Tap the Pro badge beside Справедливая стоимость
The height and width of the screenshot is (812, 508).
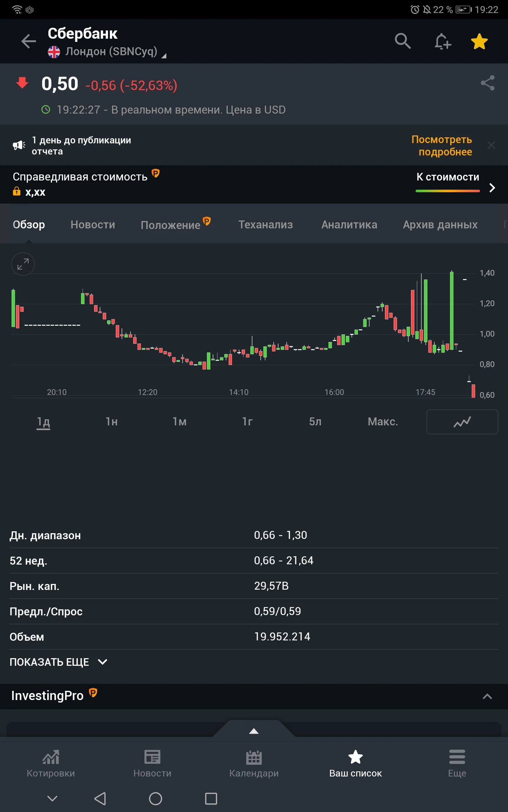tap(155, 173)
